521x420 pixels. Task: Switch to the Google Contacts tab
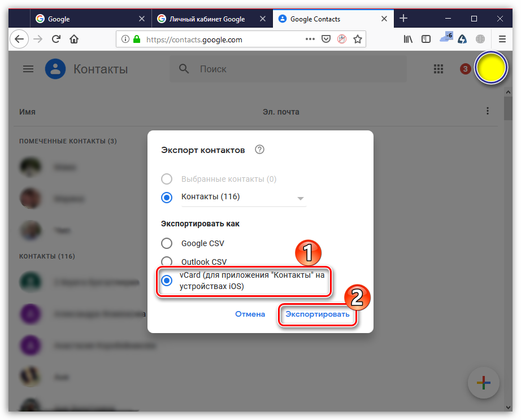coord(333,19)
